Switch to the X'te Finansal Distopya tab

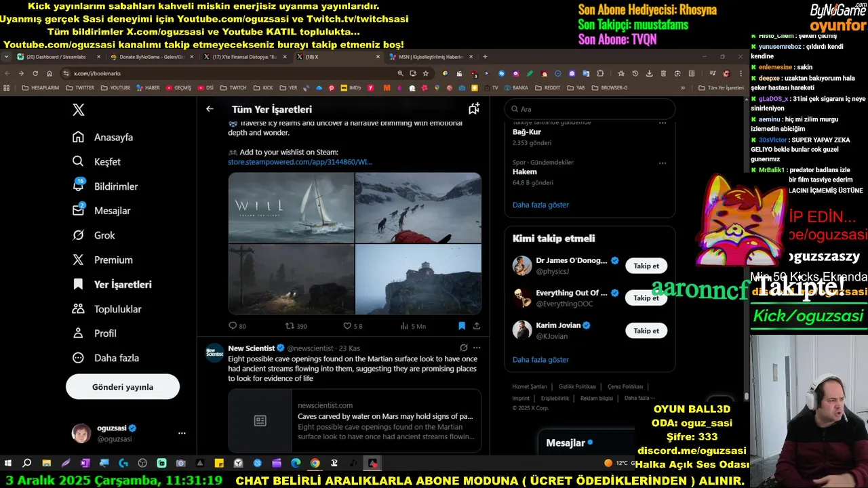click(x=245, y=57)
